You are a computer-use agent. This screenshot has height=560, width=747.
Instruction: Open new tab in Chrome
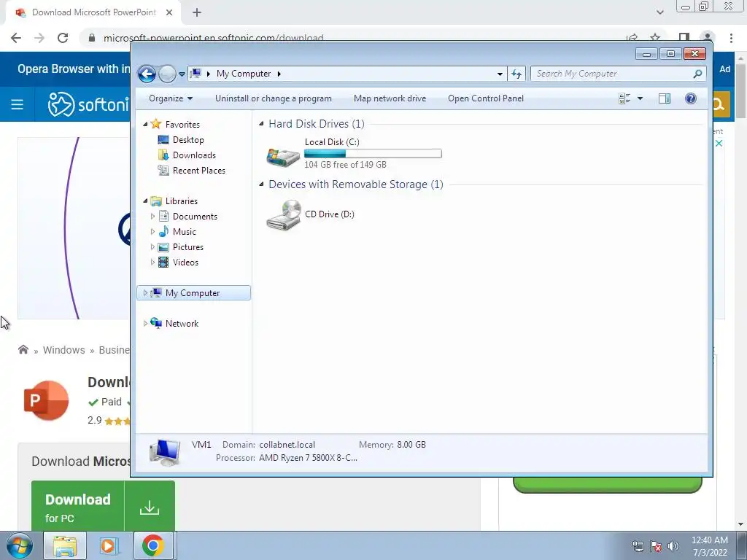click(x=197, y=13)
